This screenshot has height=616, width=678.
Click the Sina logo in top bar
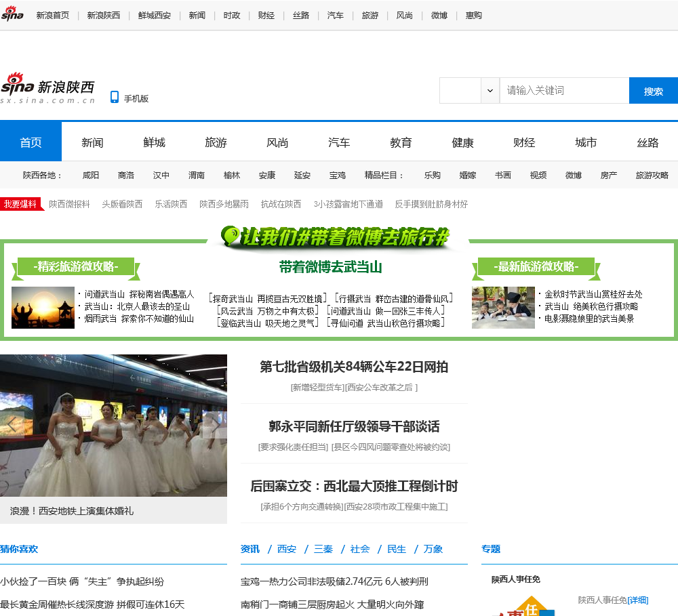tap(12, 14)
